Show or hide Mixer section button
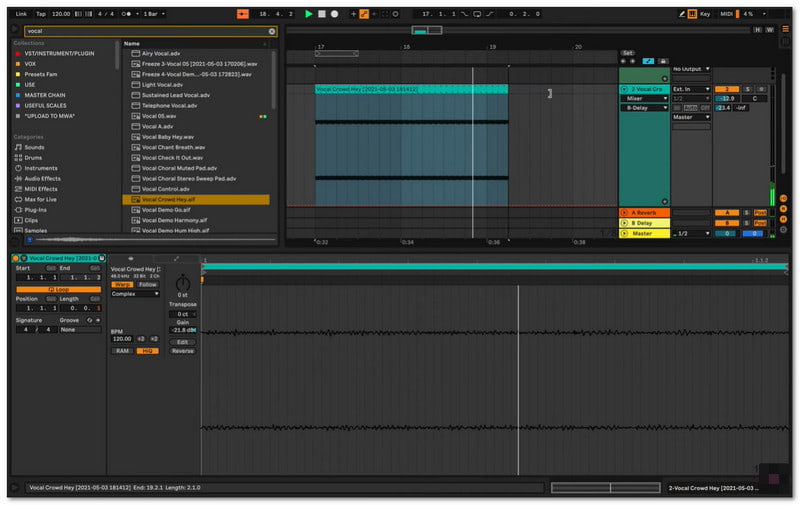The width and height of the screenshot is (800, 505). coord(783,219)
